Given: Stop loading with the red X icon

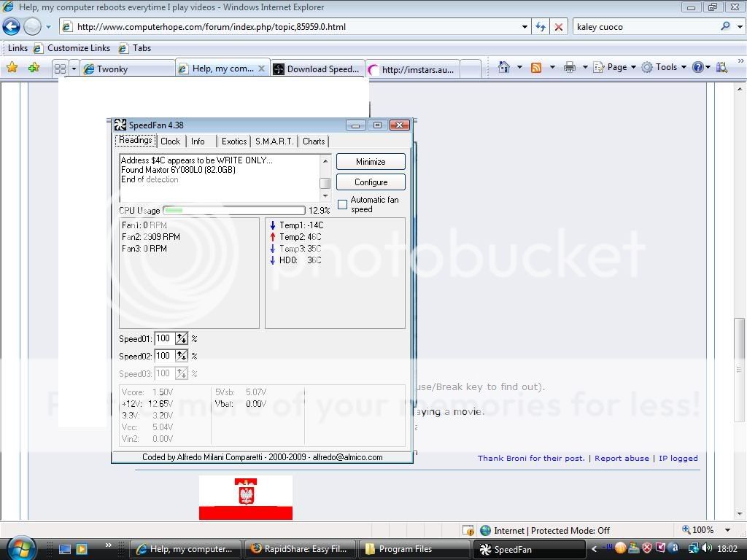Looking at the screenshot, I should [559, 27].
